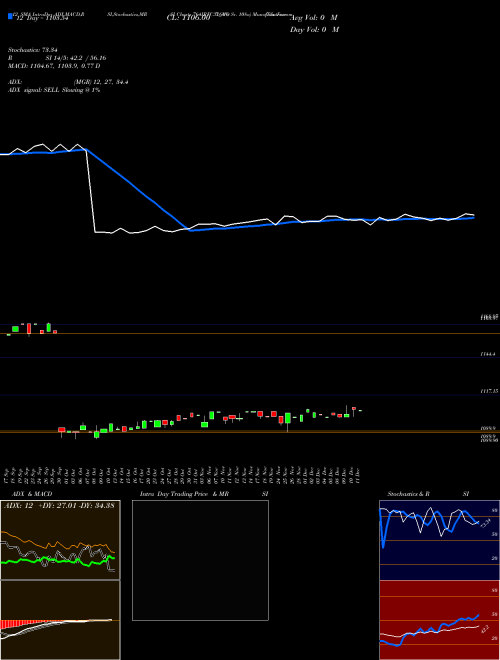Click the '17 Sep' first date axis label
This screenshot has width=500, height=660.
(x=8, y=475)
